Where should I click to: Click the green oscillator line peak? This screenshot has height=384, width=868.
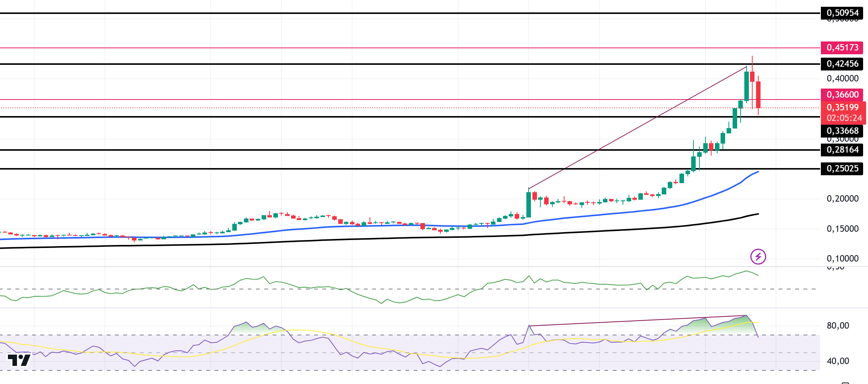[746, 271]
